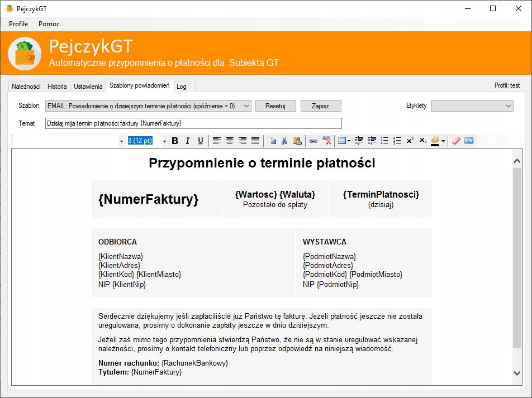Open table icon dropdown arrow
The width and height of the screenshot is (532, 398).
[349, 141]
